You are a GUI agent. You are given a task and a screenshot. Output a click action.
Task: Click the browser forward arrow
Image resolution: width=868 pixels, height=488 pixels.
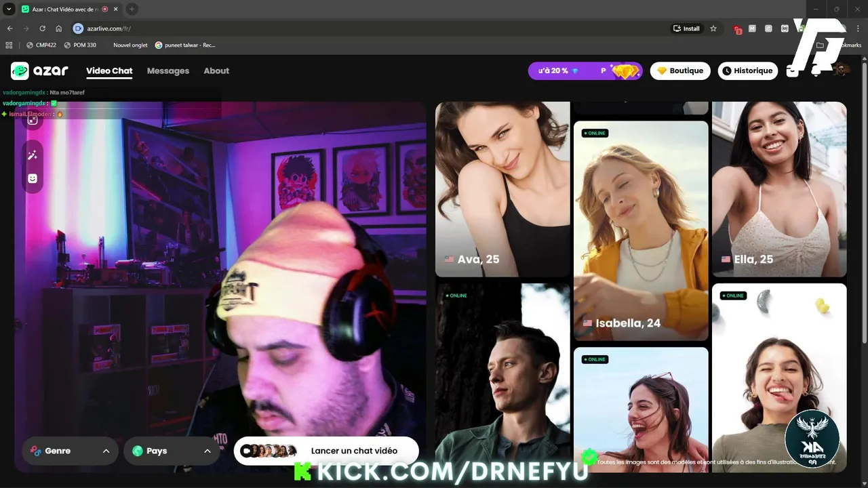[x=26, y=28]
